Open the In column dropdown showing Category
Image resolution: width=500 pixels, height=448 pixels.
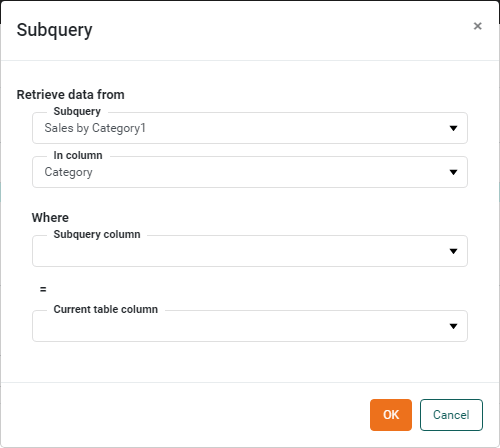click(x=250, y=172)
